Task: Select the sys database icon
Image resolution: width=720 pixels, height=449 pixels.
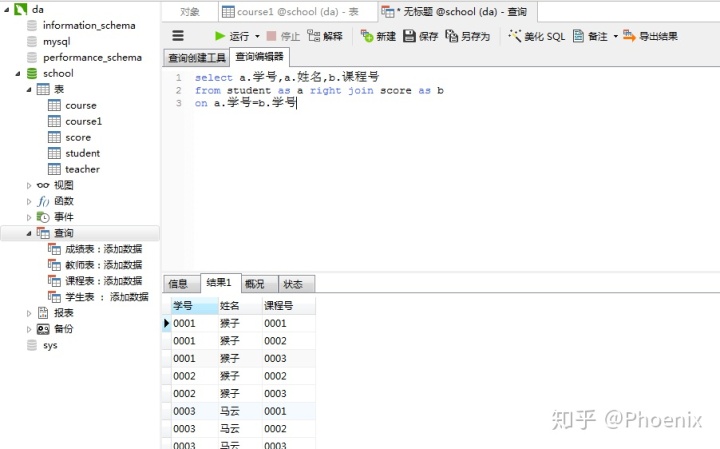Action: coord(32,345)
